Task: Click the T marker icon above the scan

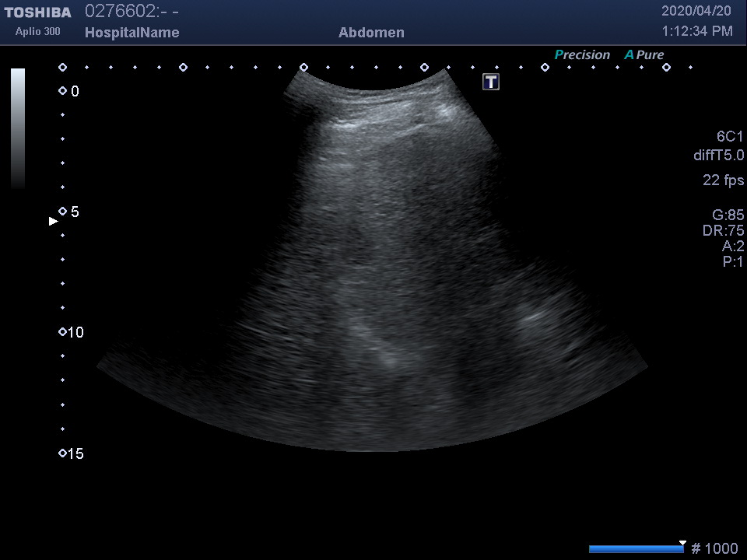Action: tap(491, 82)
